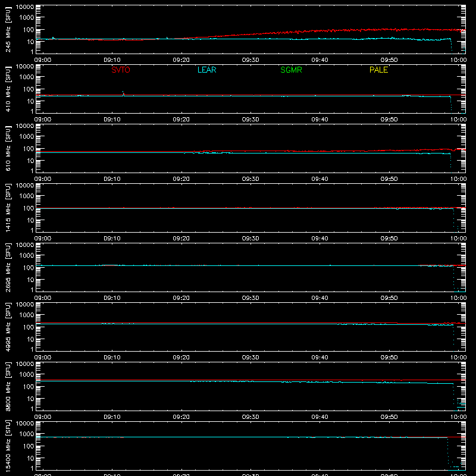Select the 8800 MHz [SFU] axis title
Image resolution: width=476 pixels, height=476 pixels.
point(8,386)
